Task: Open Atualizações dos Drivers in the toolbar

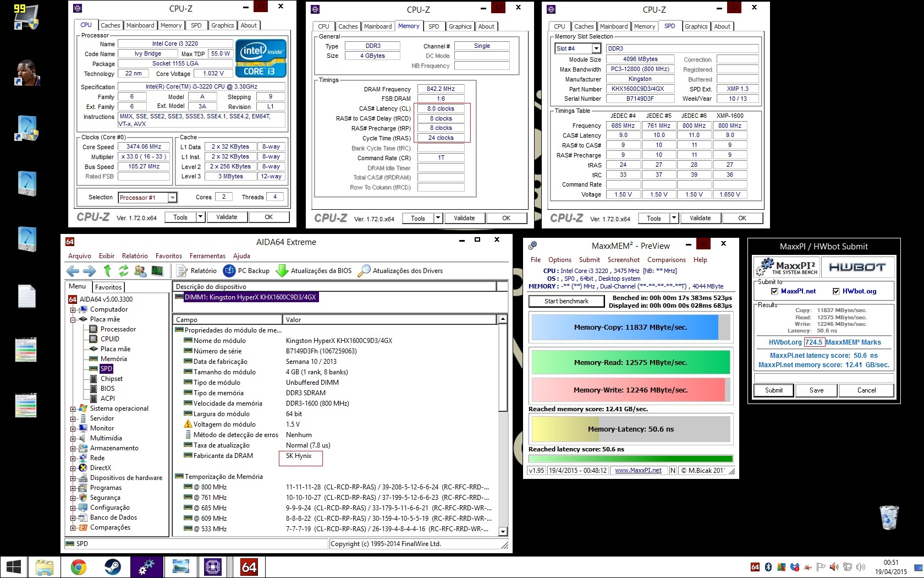Action: [x=400, y=271]
